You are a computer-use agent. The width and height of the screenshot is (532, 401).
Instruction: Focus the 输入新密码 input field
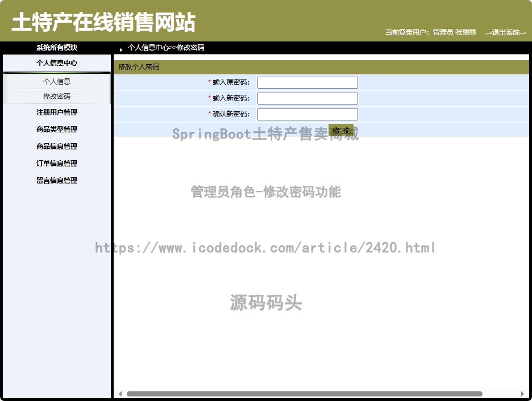pyautogui.click(x=307, y=98)
